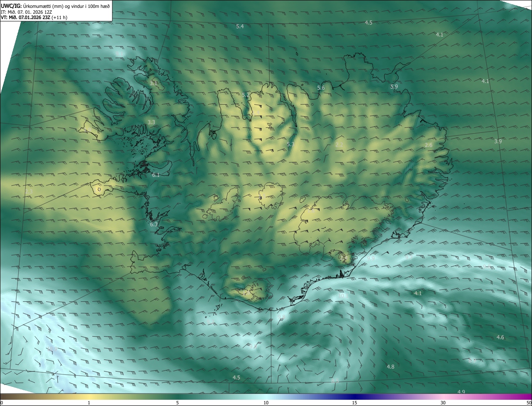Screen dimensions: 532x406
Task: Click the 5.4 value label on the map
Action: pyautogui.click(x=240, y=27)
